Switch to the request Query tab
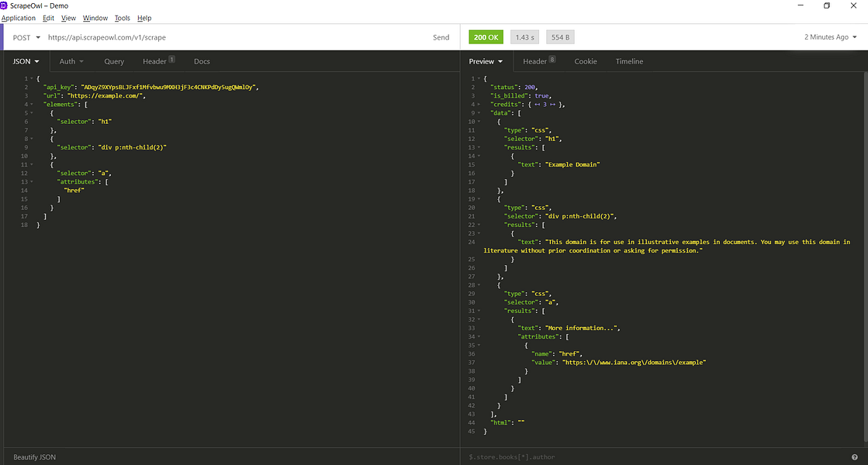 coord(114,61)
